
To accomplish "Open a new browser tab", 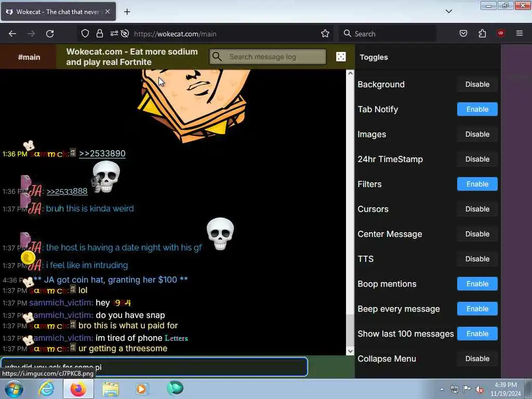I will (x=127, y=12).
